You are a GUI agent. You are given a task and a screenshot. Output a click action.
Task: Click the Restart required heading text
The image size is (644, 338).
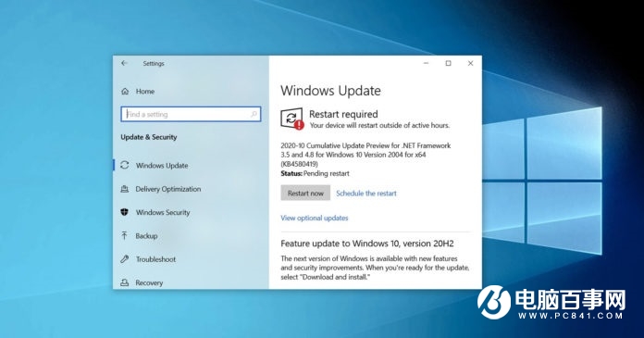tap(343, 114)
